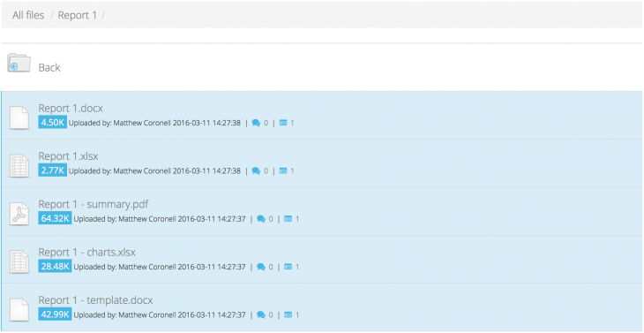Click the 2.77K size badge
The image size is (644, 333).
pyautogui.click(x=53, y=170)
